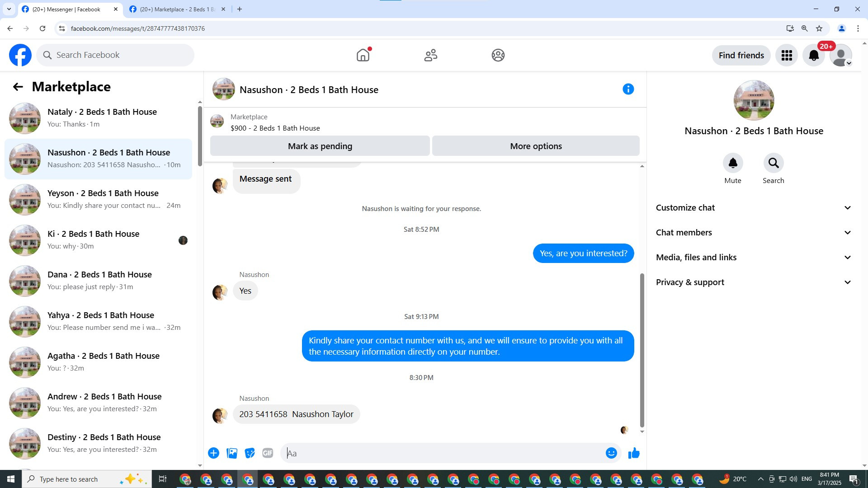Click the Mark as pending button
Screen dimensions: 868x488
[x=320, y=146]
